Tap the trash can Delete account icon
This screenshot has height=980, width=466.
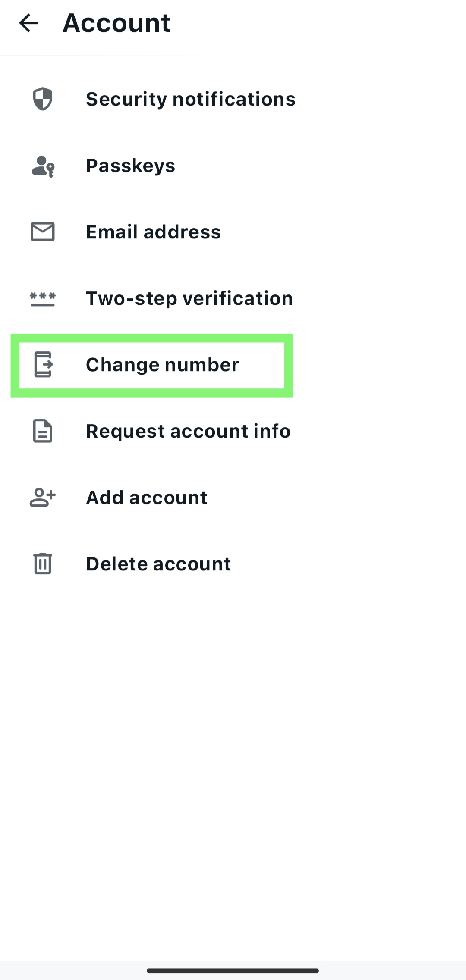point(43,564)
